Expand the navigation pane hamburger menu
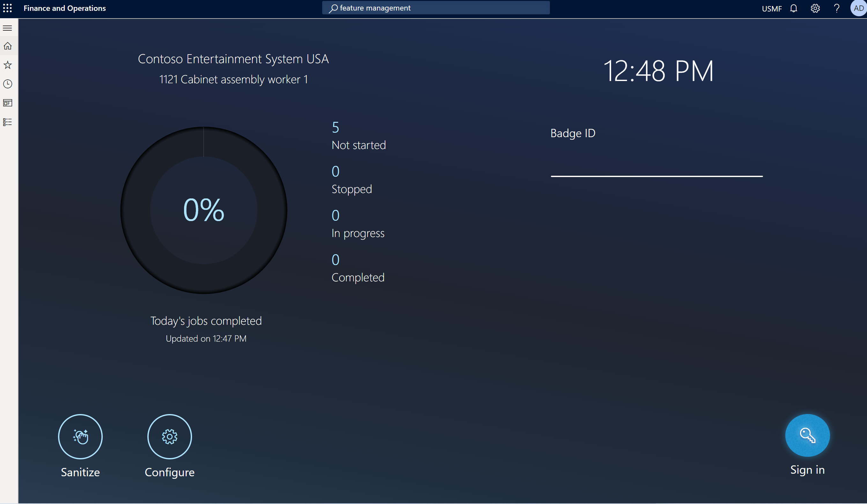This screenshot has height=504, width=867. pyautogui.click(x=8, y=28)
